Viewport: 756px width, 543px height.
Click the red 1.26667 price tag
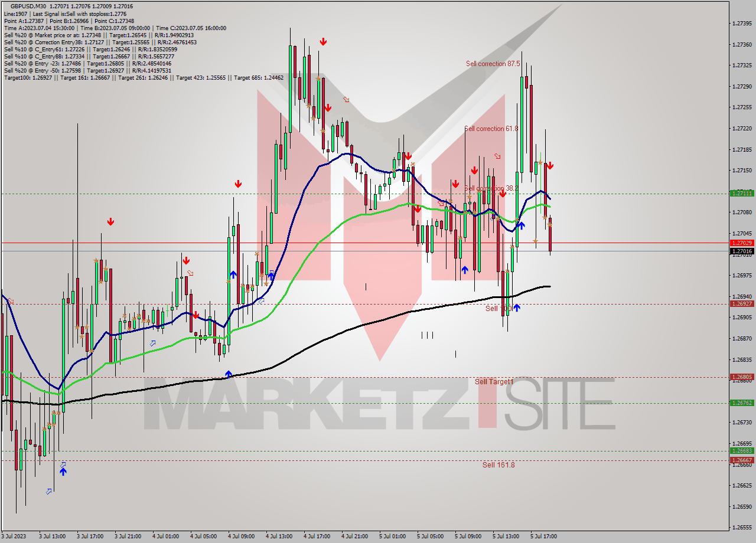pyautogui.click(x=742, y=460)
